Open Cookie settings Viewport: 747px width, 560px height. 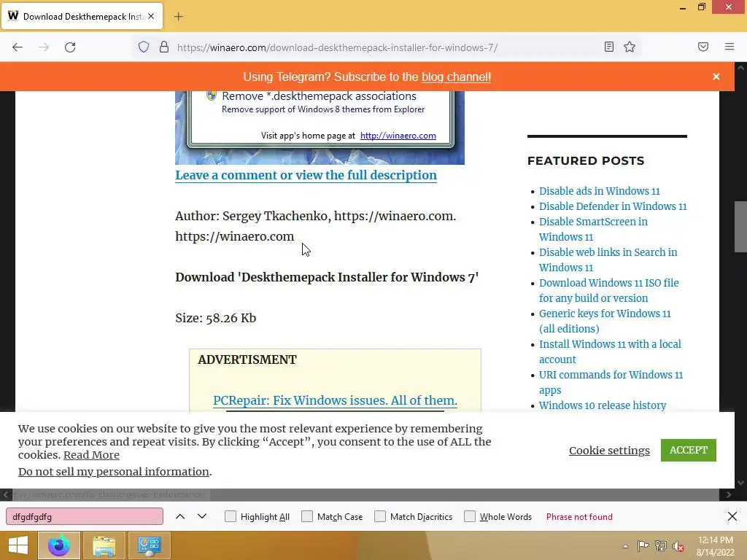click(x=609, y=450)
